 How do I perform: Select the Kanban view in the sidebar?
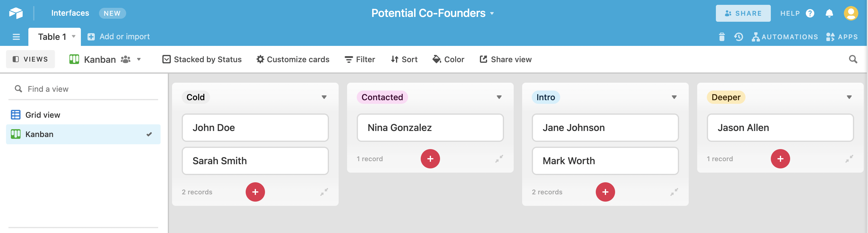(83, 134)
